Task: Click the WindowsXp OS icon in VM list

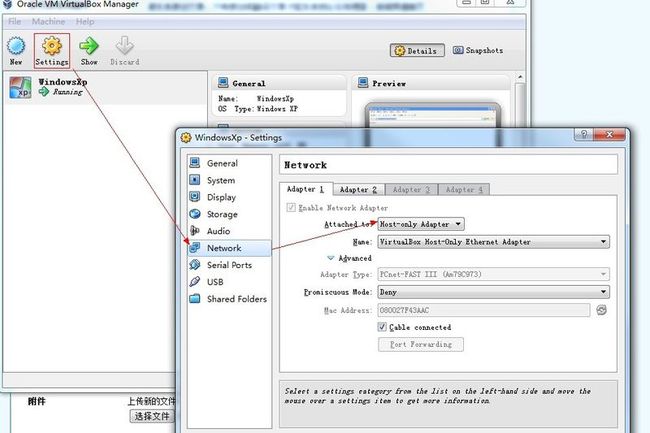Action: point(20,87)
